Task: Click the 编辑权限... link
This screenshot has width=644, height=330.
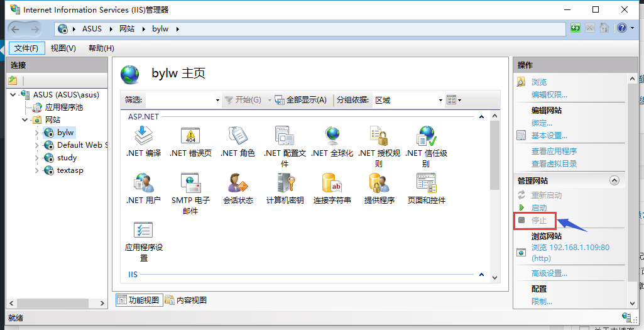Action: coord(549,95)
